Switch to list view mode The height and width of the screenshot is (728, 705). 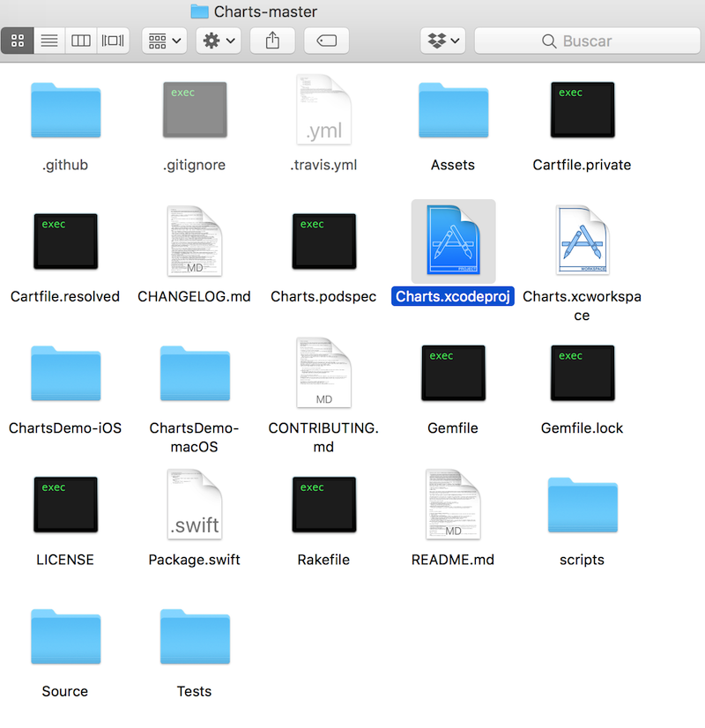(49, 41)
